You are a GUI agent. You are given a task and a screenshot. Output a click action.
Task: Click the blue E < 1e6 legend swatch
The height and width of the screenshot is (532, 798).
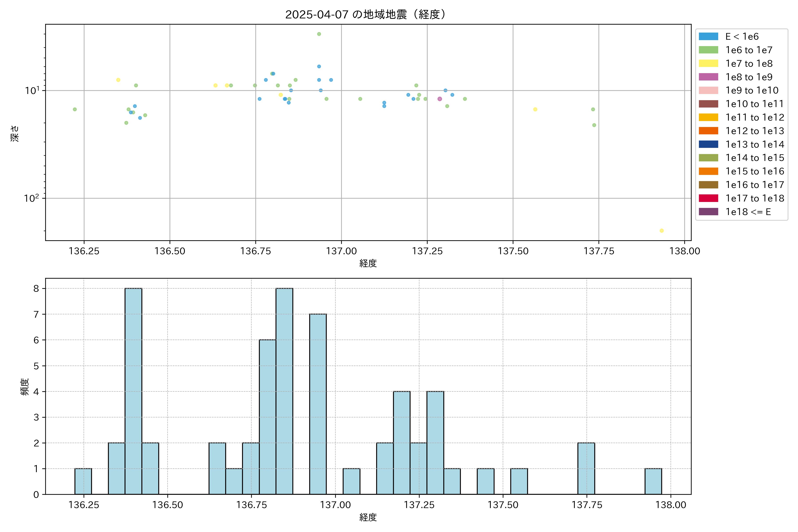click(x=708, y=37)
